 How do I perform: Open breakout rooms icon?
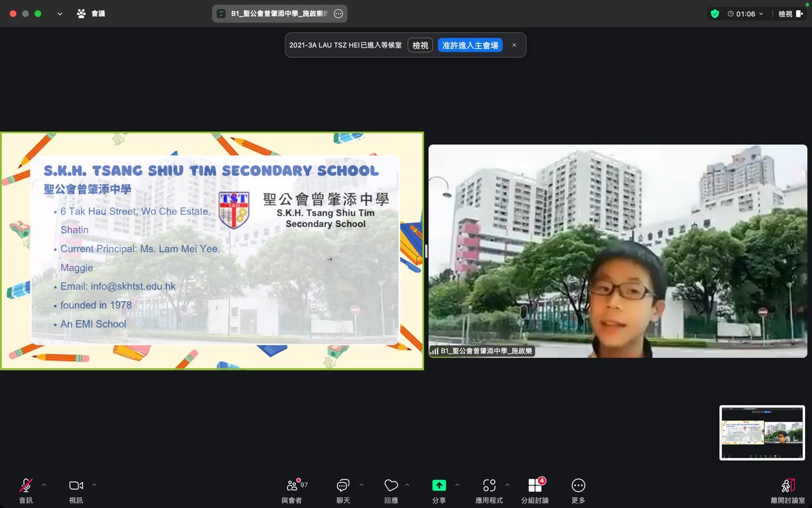(535, 486)
